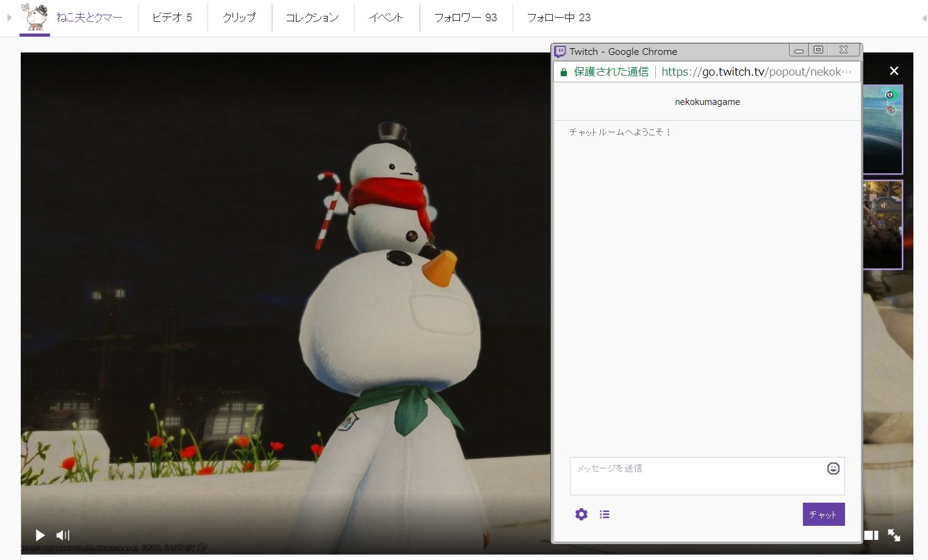This screenshot has height=560, width=928.
Task: View the 保護された通信 secure site info
Action: pos(604,71)
